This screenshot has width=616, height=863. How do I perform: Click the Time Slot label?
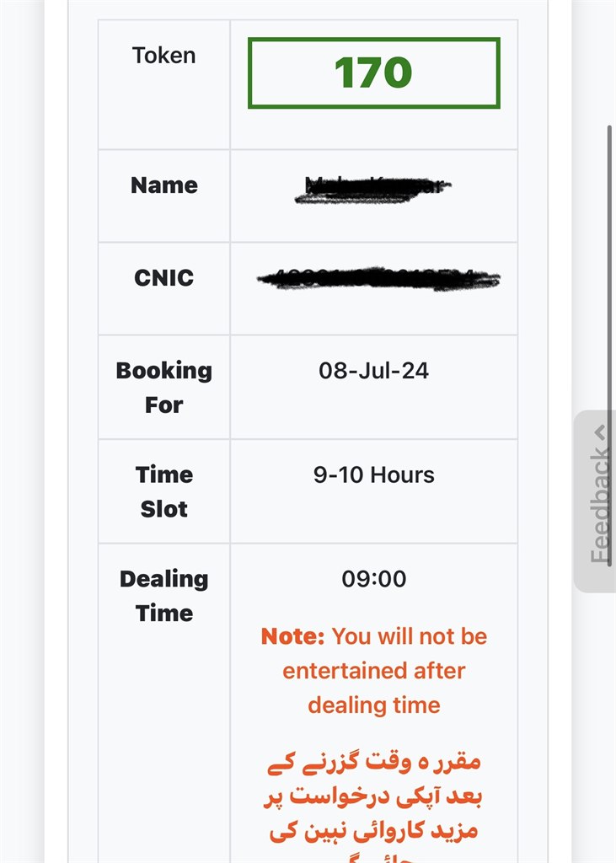click(163, 492)
